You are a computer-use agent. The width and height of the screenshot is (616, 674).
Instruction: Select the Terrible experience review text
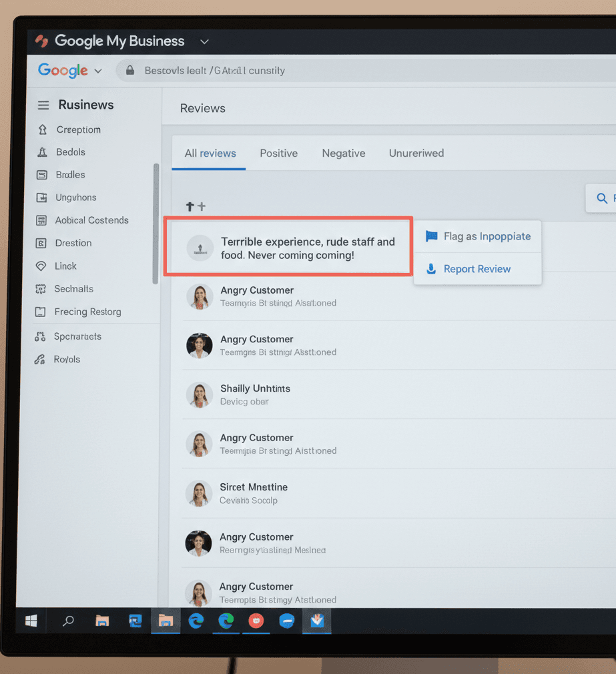point(308,248)
